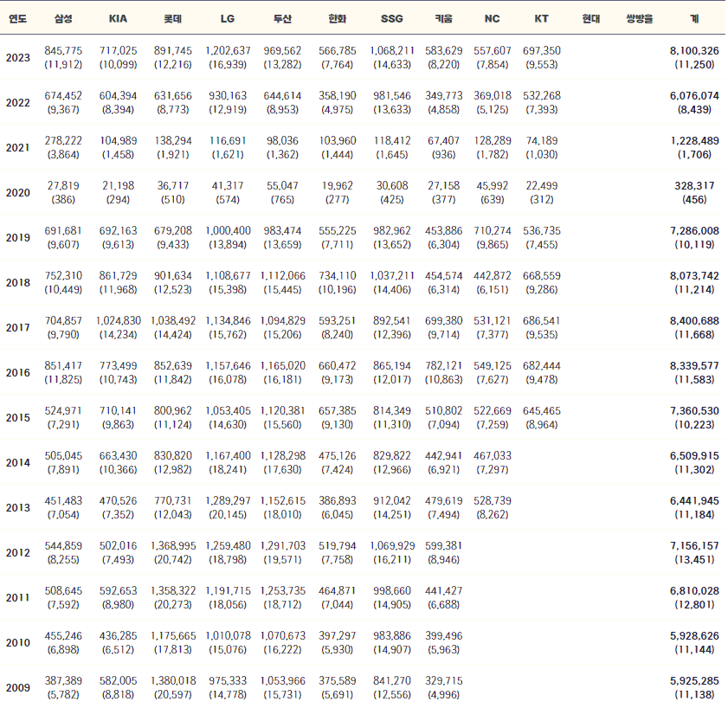
Task: Select the 2011 year row label
Action: pos(17,598)
